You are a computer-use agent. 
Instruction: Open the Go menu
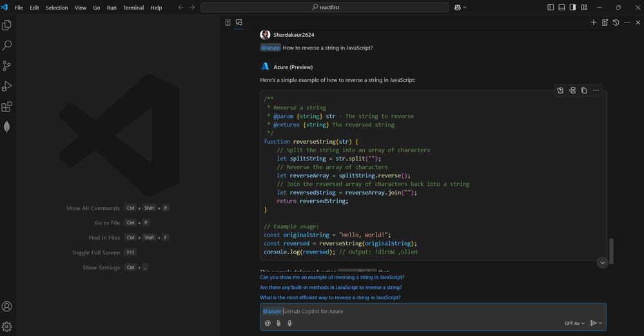click(97, 7)
